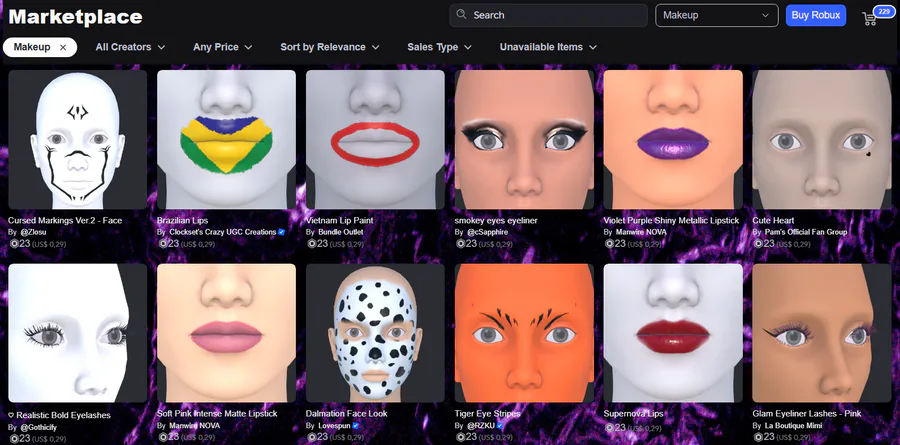
Task: Open the Any Price dropdown
Action: pos(223,47)
